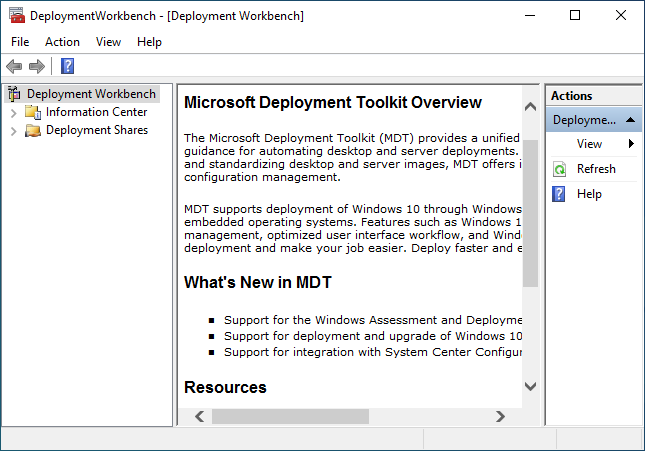
Task: Select Information Center in the tree
Action: tap(96, 112)
